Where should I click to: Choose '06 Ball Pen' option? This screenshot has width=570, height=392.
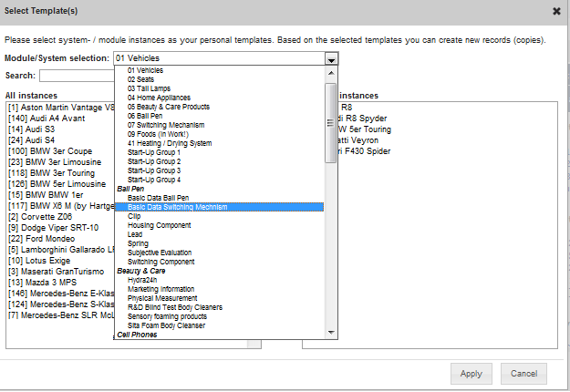pos(145,116)
